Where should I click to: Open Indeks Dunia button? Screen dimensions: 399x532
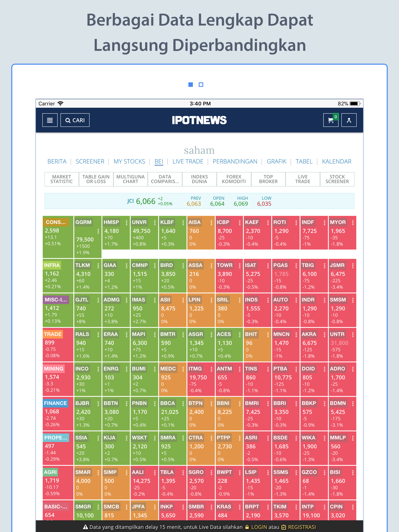199,179
